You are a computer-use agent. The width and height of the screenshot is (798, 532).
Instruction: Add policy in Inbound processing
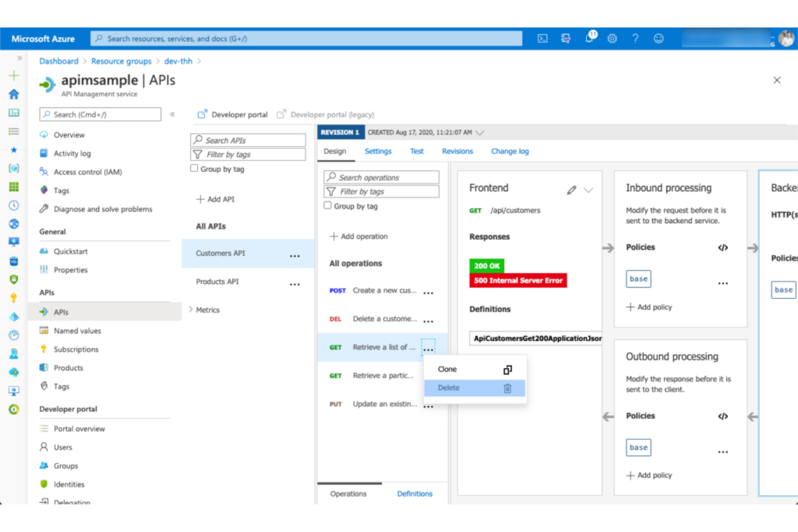(649, 307)
